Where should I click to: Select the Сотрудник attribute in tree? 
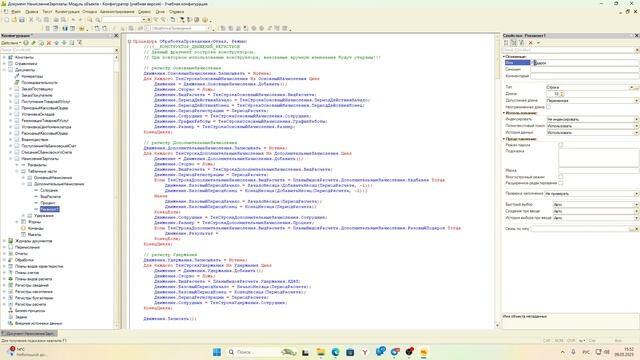[x=49, y=190]
